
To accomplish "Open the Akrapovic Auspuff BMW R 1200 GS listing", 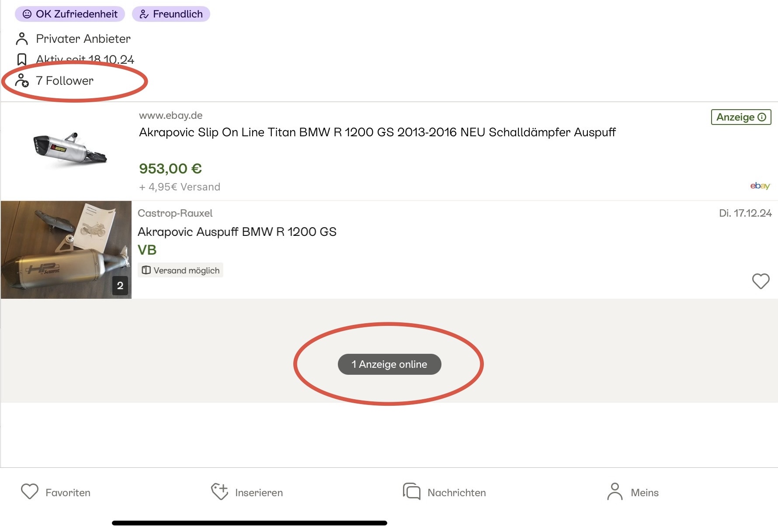I will pos(237,231).
